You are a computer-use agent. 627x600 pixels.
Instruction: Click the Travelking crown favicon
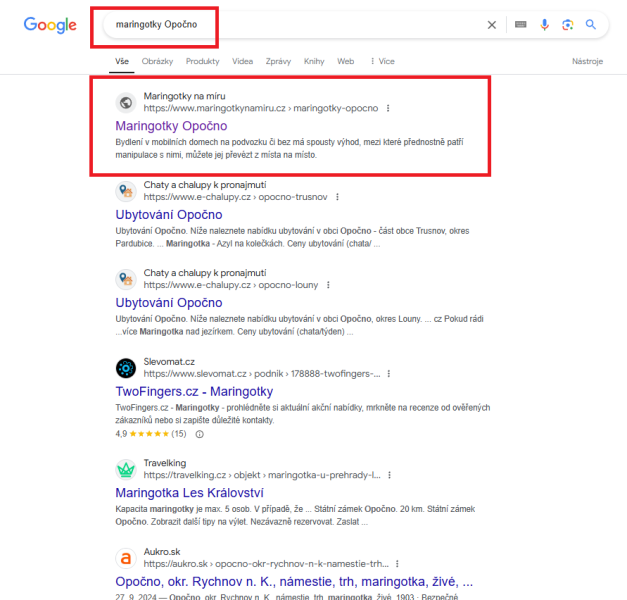coord(126,469)
